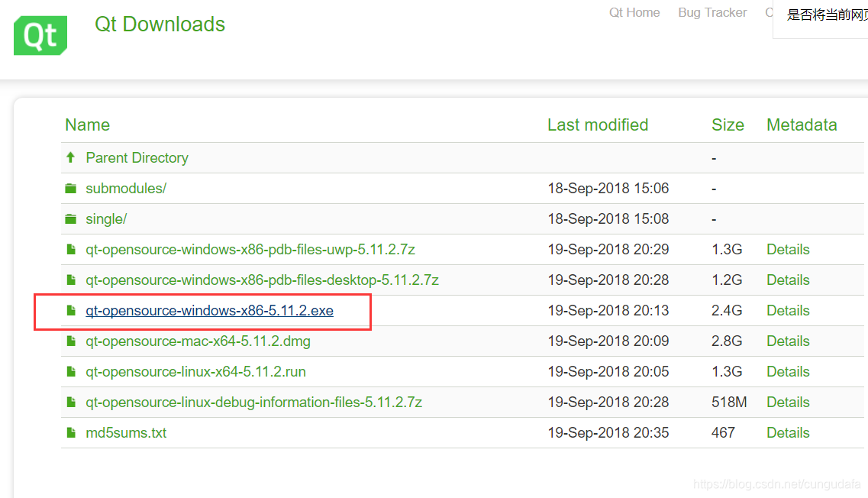Screen dimensions: 868x498
Task: Click the folder icon beside single/
Action: (70, 218)
